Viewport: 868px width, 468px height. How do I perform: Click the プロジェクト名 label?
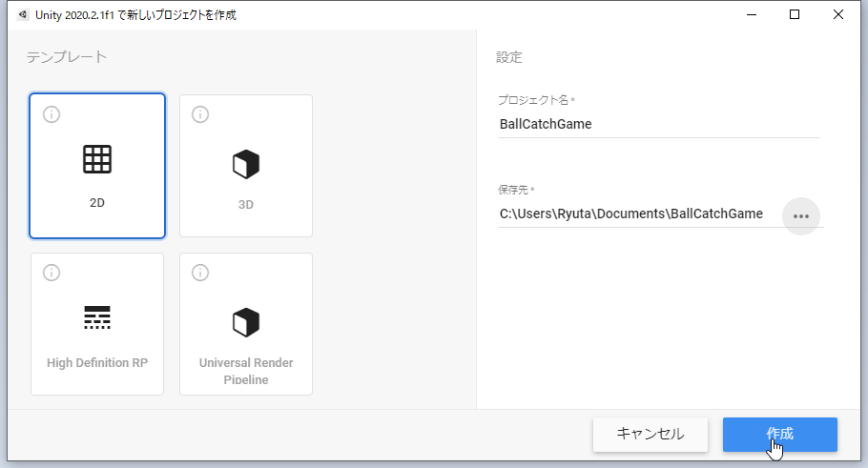pyautogui.click(x=536, y=100)
